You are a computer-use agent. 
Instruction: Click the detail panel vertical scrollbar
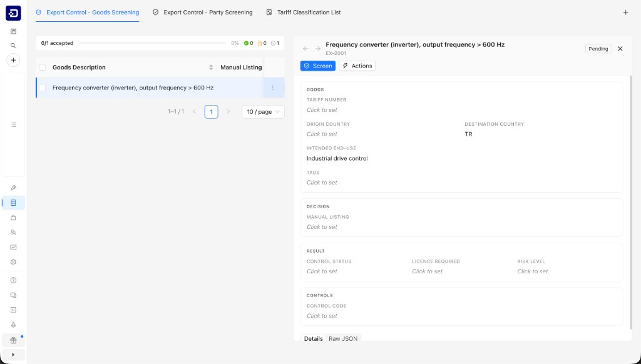click(631, 202)
